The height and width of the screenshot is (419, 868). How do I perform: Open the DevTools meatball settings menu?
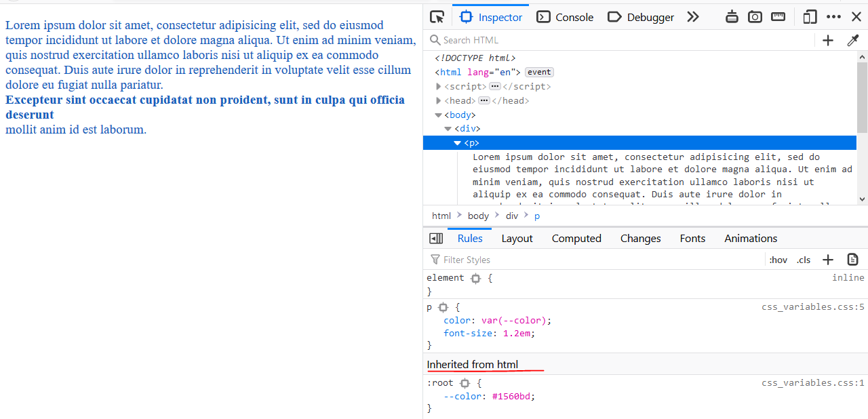(x=833, y=16)
